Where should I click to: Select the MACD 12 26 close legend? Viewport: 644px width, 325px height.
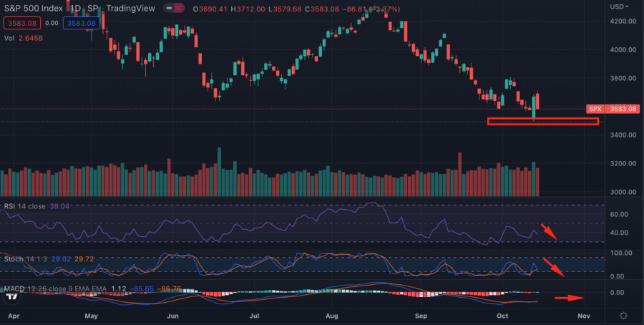pos(55,288)
